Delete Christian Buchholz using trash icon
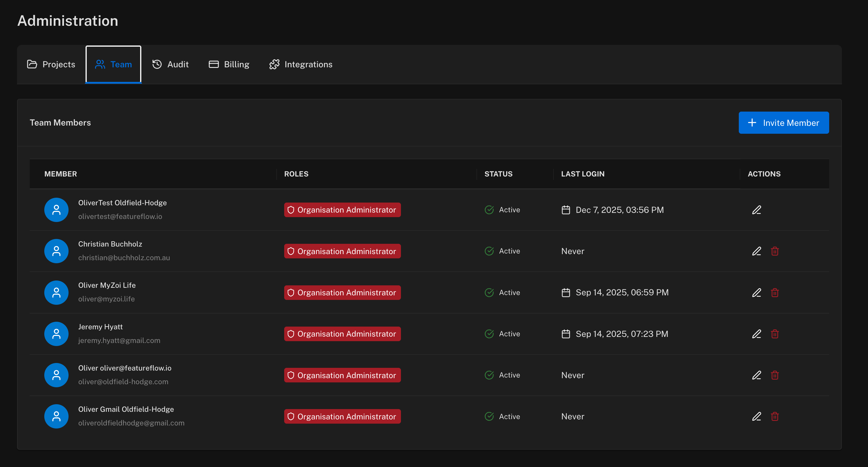This screenshot has width=868, height=467. coord(775,251)
